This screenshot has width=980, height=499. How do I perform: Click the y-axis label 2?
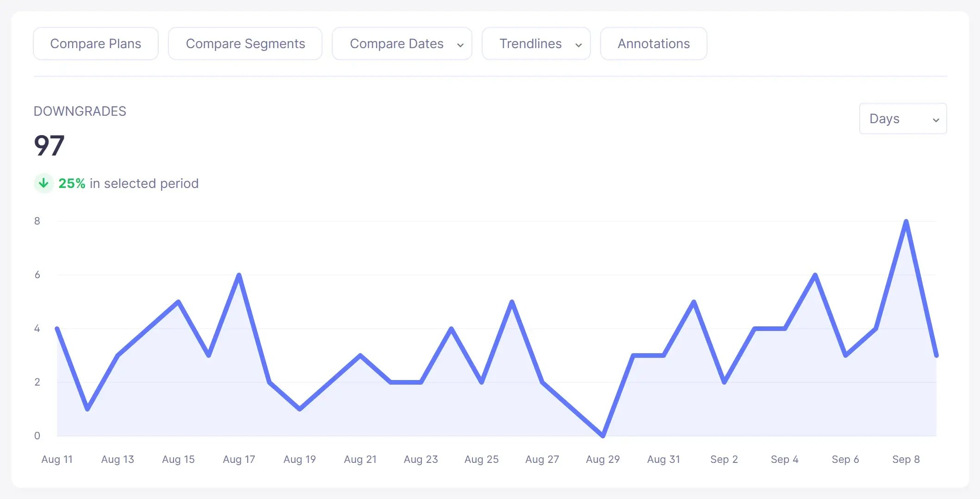[x=37, y=382]
